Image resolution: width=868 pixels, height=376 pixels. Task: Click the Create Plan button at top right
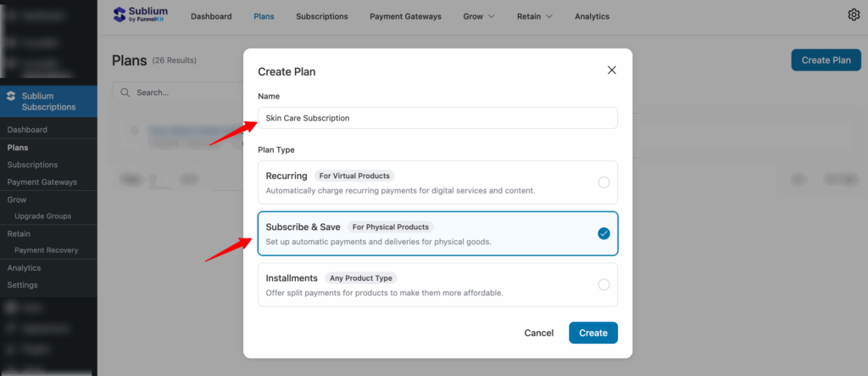pyautogui.click(x=826, y=59)
